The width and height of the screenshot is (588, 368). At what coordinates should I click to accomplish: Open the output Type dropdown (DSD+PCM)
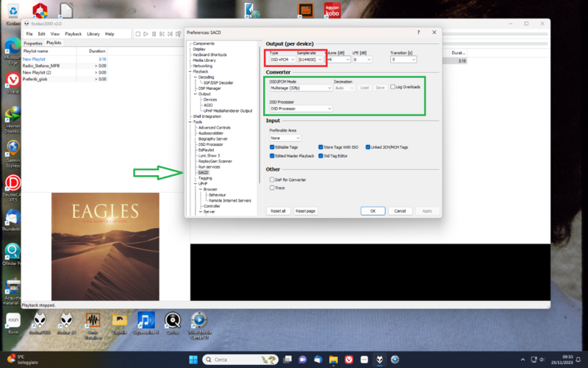click(282, 60)
